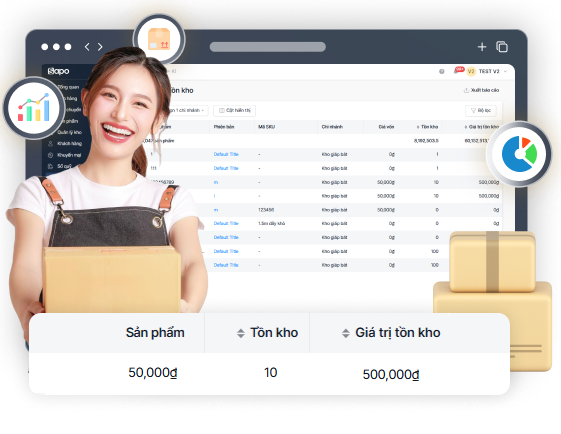Image resolution: width=561 pixels, height=434 pixels.
Task: Click the duplicate windows icon
Action: coord(502,47)
